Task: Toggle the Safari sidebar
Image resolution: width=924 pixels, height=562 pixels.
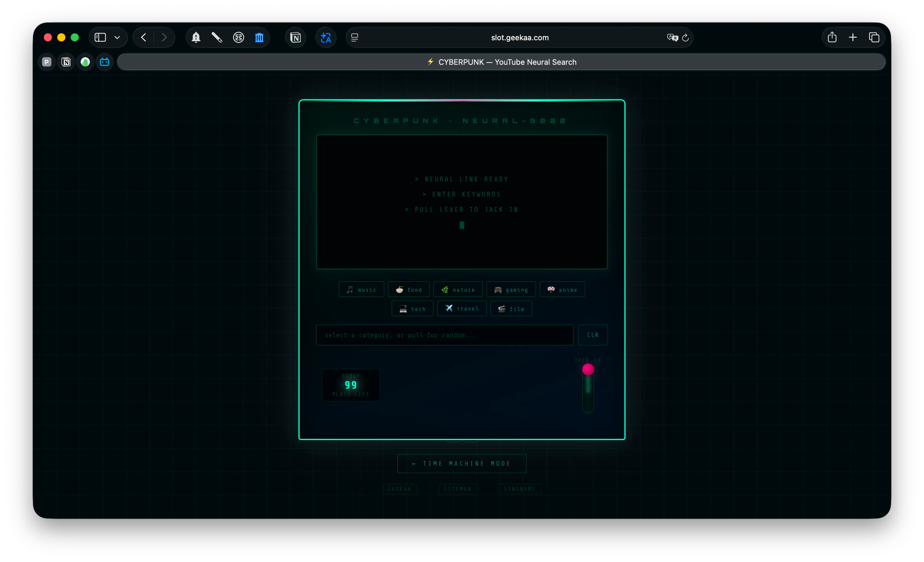Action: pyautogui.click(x=100, y=37)
